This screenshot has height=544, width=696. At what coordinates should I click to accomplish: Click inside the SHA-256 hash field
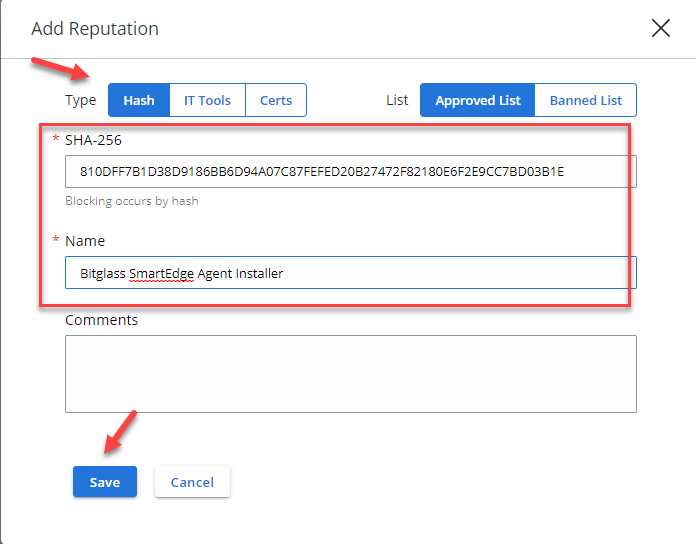pos(351,172)
